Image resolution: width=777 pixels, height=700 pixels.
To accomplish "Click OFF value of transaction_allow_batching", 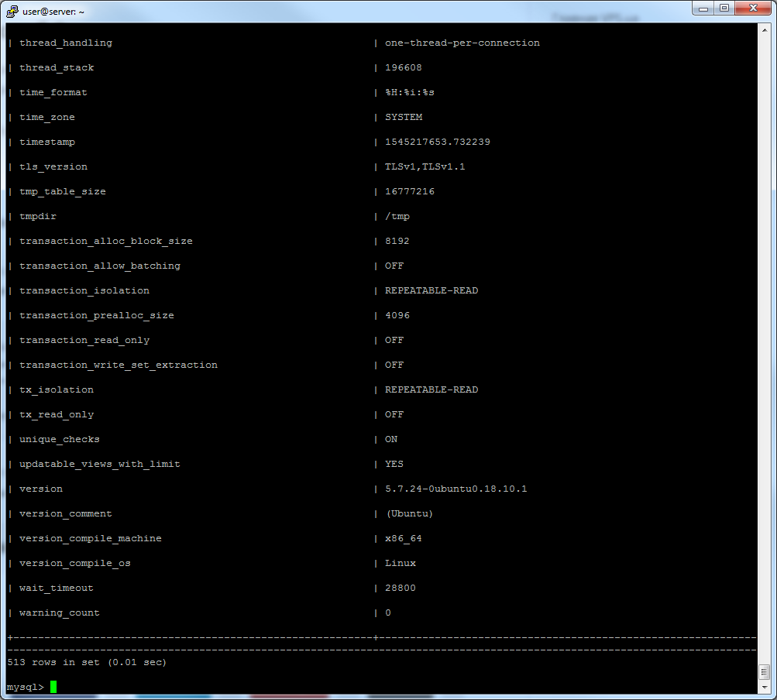I will coord(394,266).
